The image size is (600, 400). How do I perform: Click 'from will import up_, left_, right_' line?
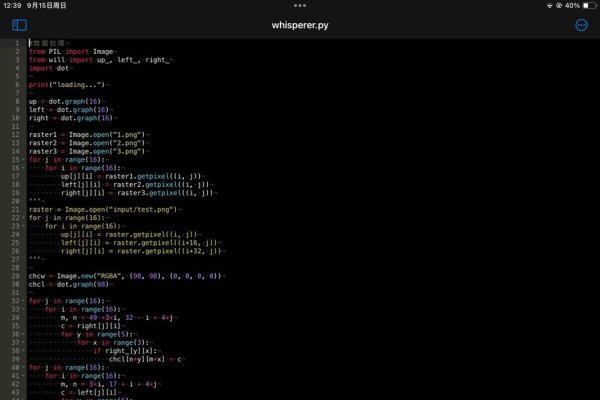pyautogui.click(x=101, y=60)
